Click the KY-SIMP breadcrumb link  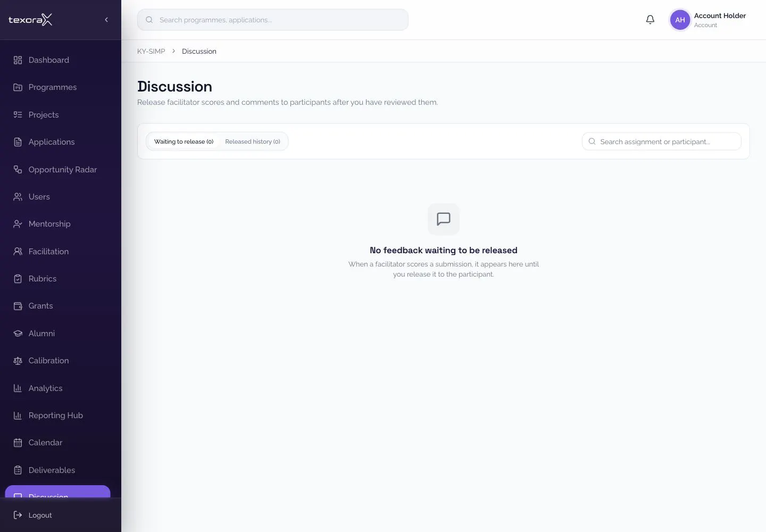pos(151,51)
